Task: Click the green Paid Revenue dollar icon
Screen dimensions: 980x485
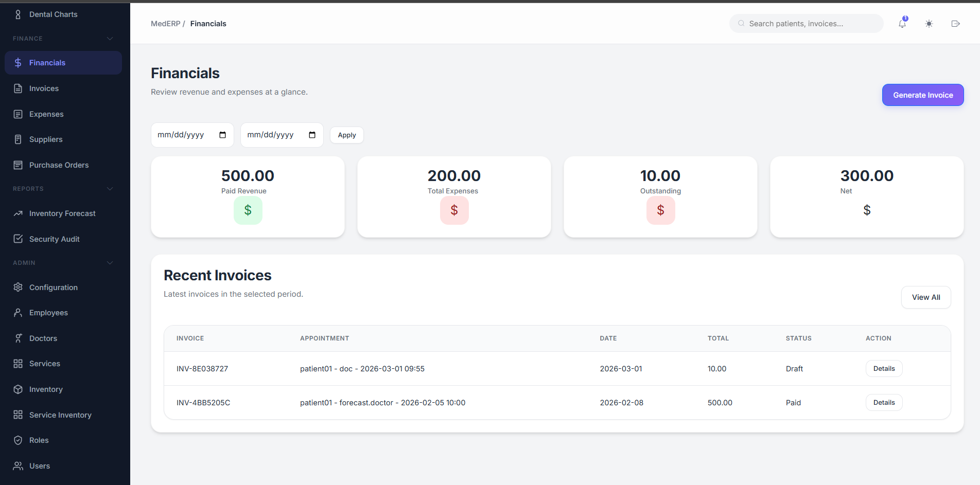Action: (x=248, y=210)
